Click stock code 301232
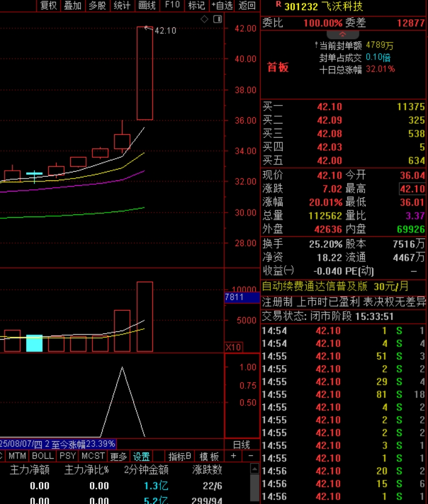The height and width of the screenshot is (504, 428). click(x=301, y=6)
